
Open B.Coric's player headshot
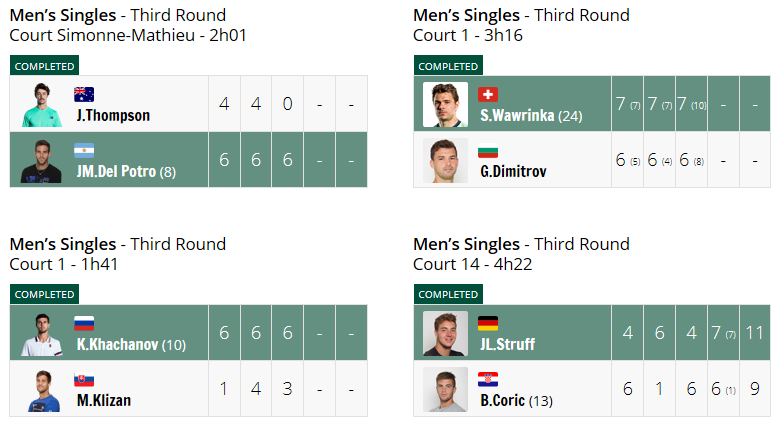(445, 389)
